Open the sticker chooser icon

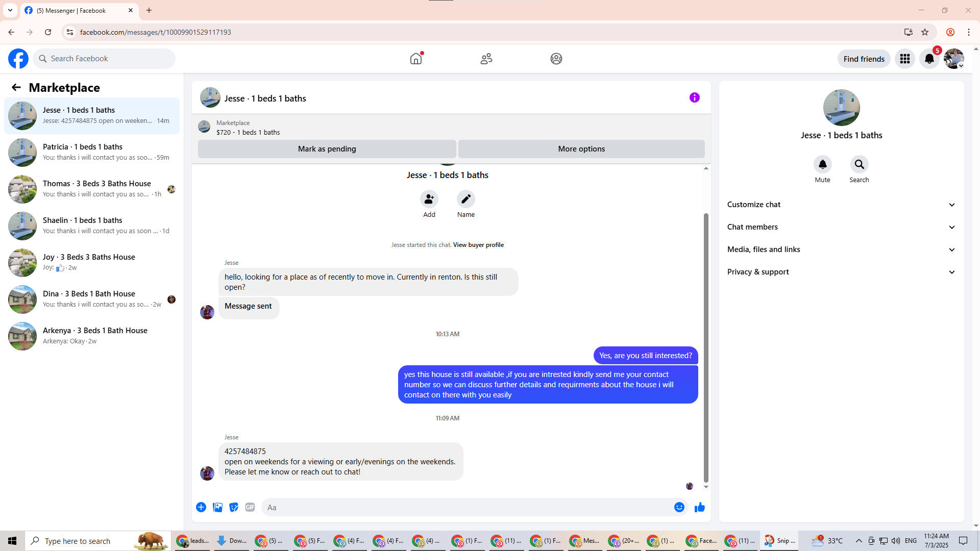pos(234,507)
